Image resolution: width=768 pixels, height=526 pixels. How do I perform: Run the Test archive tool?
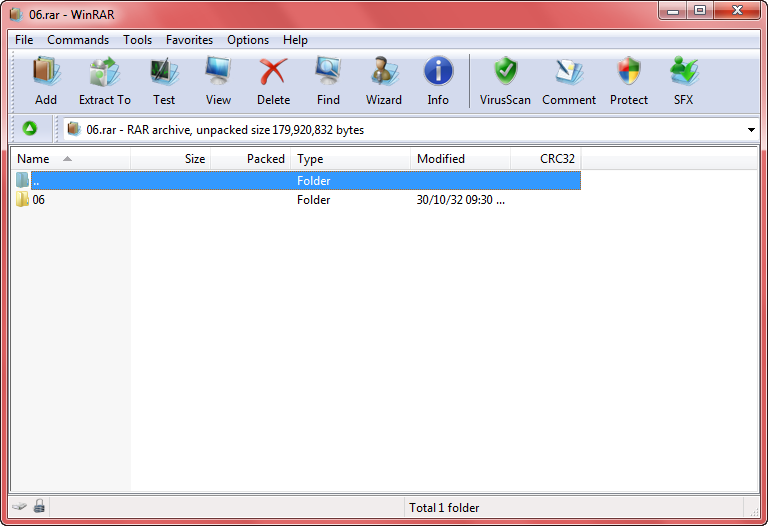(x=164, y=72)
